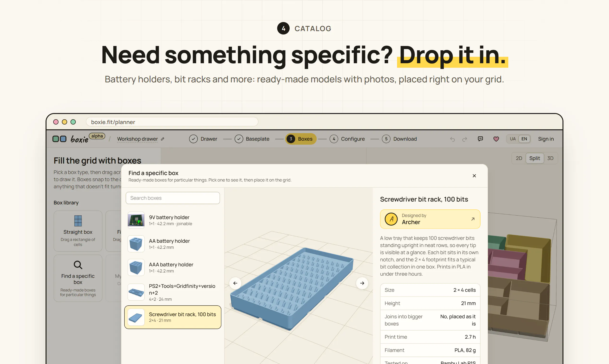Image resolution: width=609 pixels, height=364 pixels.
Task: Select Screwdriver bit rack, 100 bits row
Action: [x=173, y=317]
